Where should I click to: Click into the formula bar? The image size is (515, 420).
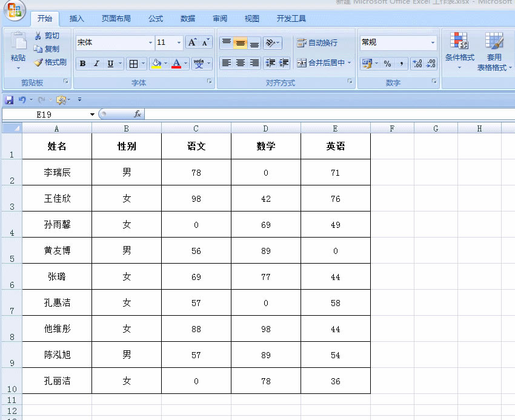pyautogui.click(x=330, y=114)
